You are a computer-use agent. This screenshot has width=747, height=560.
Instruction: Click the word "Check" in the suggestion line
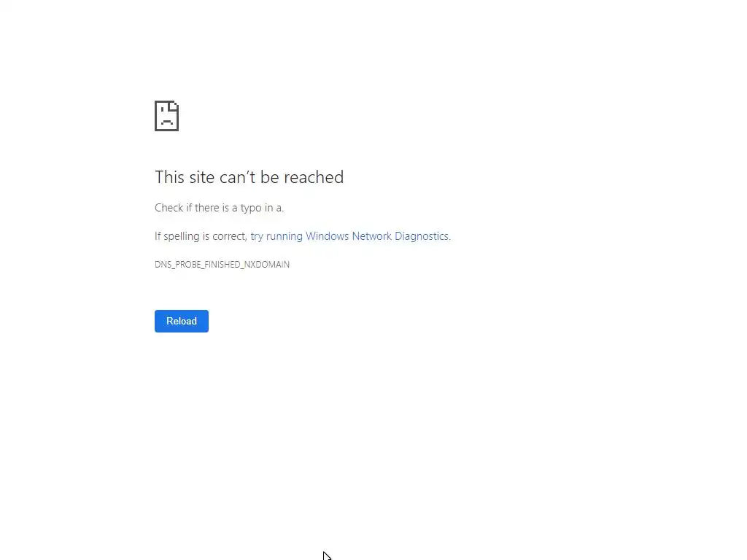pyautogui.click(x=169, y=208)
